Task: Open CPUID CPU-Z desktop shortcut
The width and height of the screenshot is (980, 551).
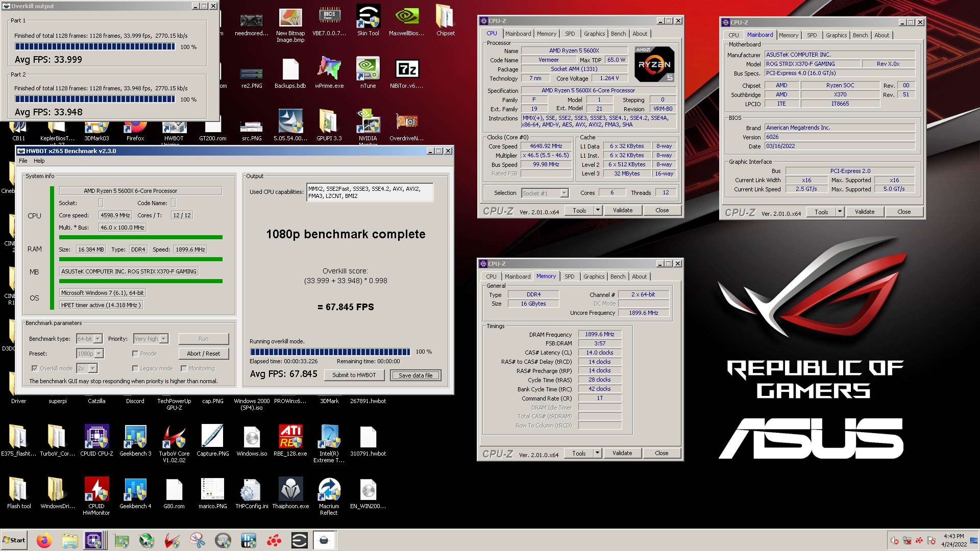Action: point(96,441)
